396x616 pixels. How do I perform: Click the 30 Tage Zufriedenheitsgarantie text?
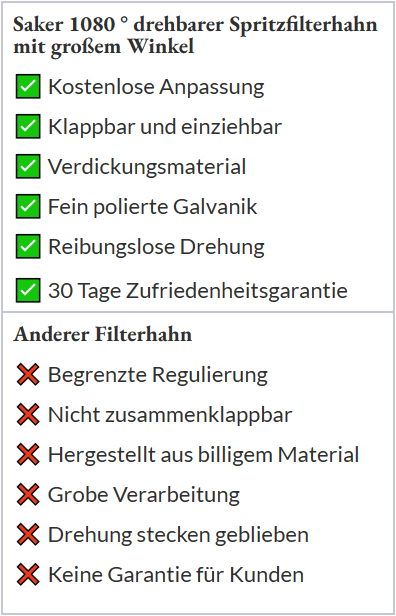198,291
